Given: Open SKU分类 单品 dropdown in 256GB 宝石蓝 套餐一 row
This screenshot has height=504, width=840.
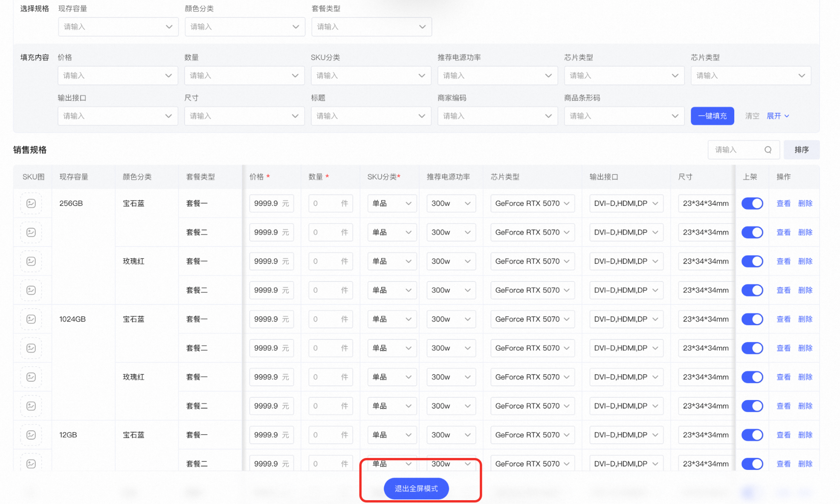Looking at the screenshot, I should click(392, 203).
